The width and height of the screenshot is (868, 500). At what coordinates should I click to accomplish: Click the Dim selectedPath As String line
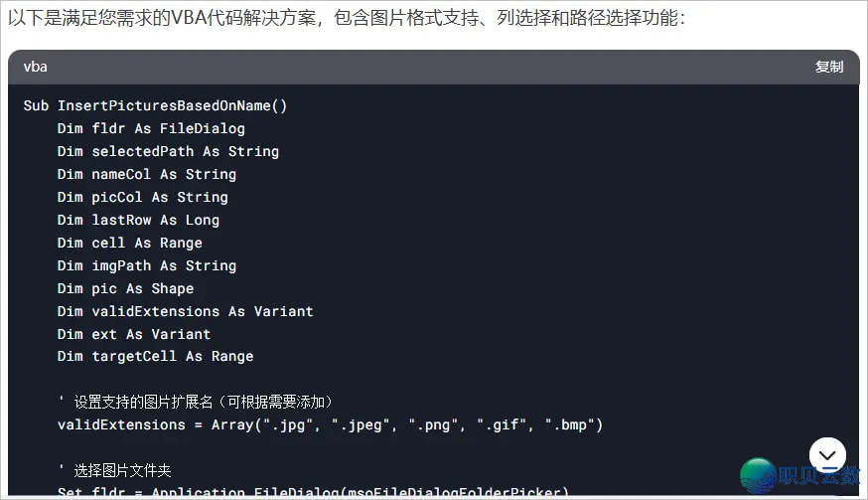[x=168, y=151]
